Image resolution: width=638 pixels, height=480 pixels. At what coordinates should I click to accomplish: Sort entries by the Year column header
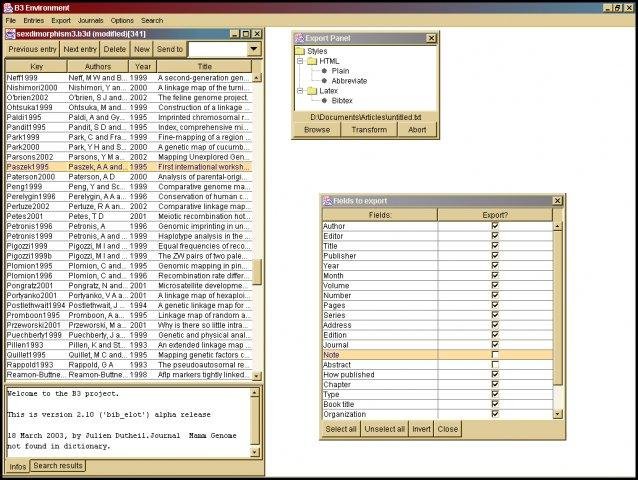pyautogui.click(x=143, y=66)
